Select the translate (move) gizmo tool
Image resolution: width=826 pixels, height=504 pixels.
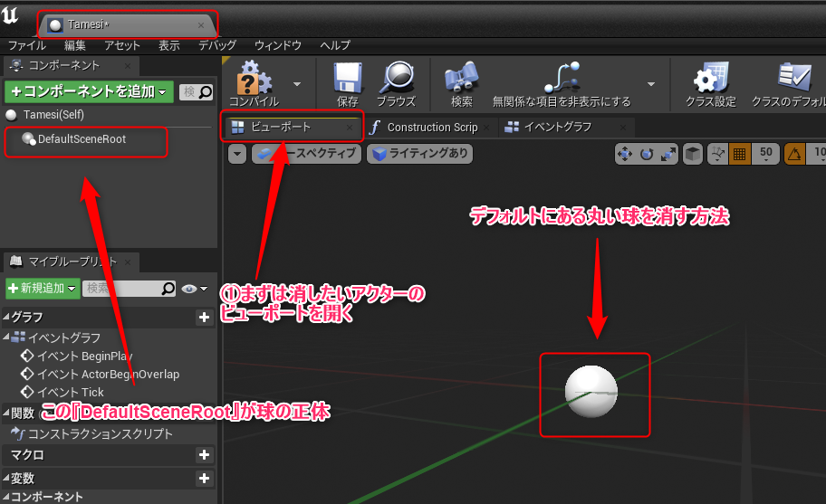pyautogui.click(x=625, y=154)
